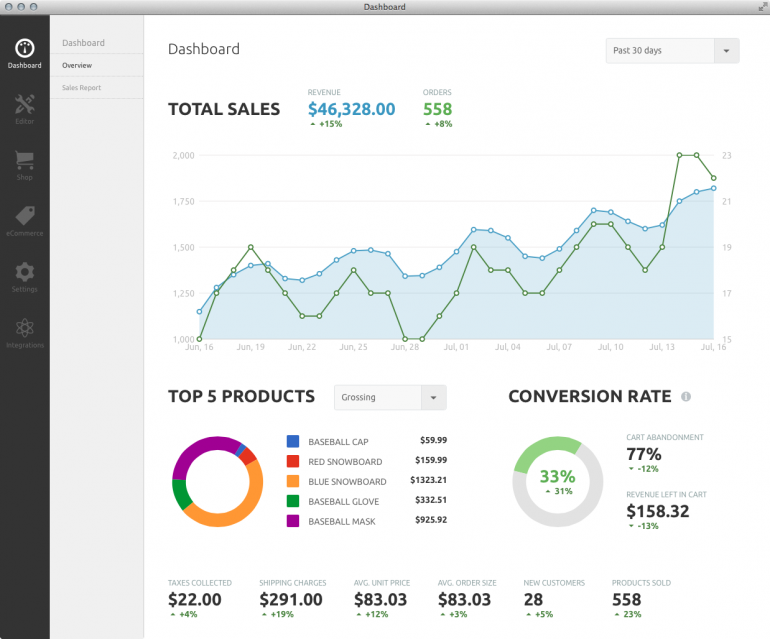Click the 558 orders total
770x639 pixels.
pos(437,109)
